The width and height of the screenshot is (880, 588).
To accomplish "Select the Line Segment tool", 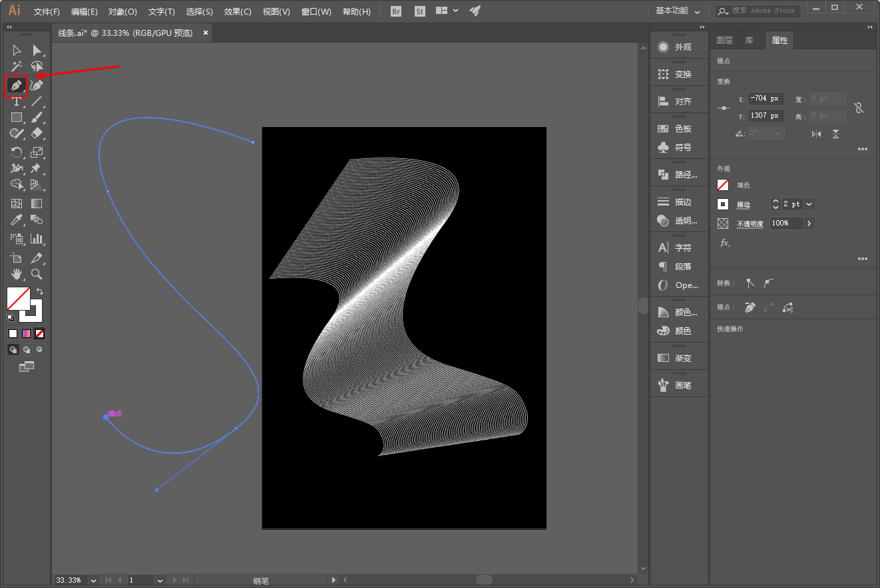I will 37,102.
